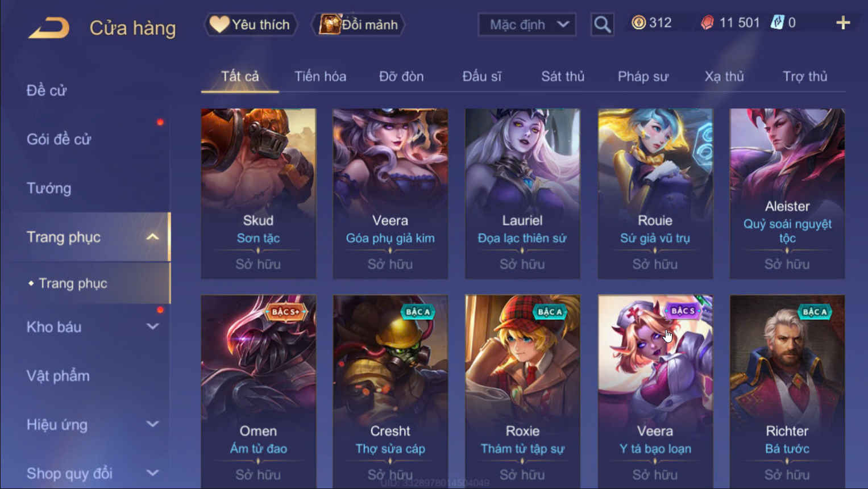
Task: Click the chest icon in Đổi mảnh
Action: tap(329, 24)
